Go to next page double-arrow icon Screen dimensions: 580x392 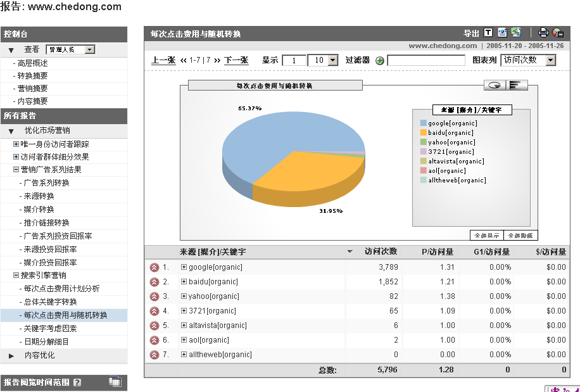click(x=218, y=61)
